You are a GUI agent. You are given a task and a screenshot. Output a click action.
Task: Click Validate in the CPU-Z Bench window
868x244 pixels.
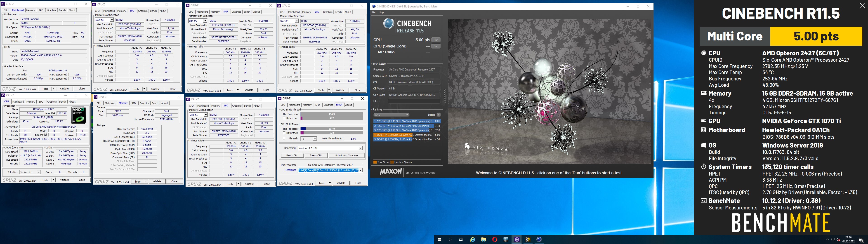tap(341, 183)
